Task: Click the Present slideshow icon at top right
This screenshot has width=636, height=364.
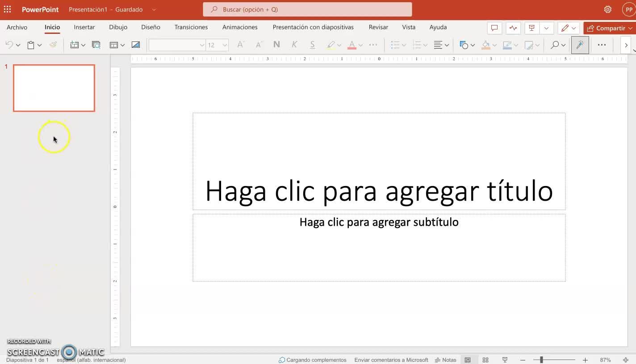Action: click(x=531, y=28)
